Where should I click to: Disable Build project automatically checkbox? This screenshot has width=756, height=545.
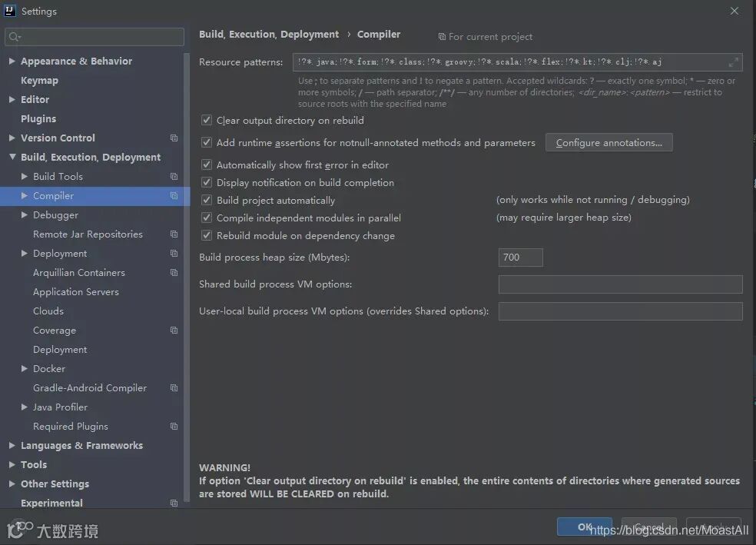pyautogui.click(x=207, y=200)
